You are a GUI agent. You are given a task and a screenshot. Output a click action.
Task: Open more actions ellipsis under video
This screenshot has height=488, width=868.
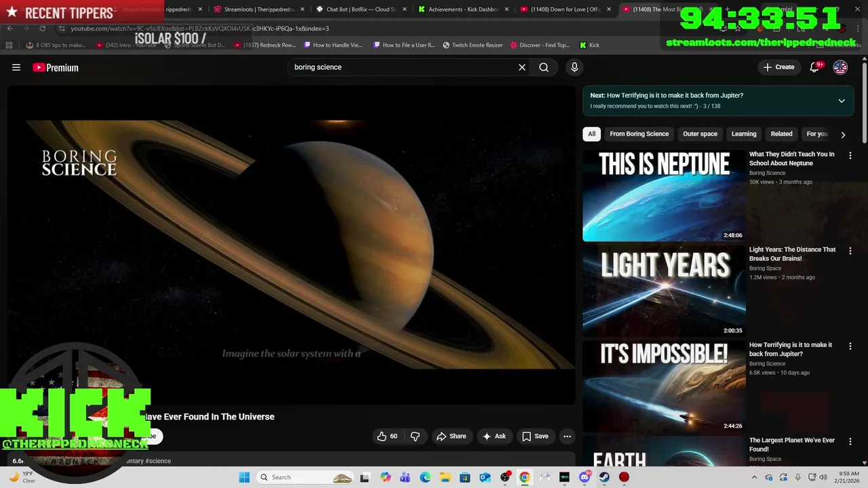568,436
